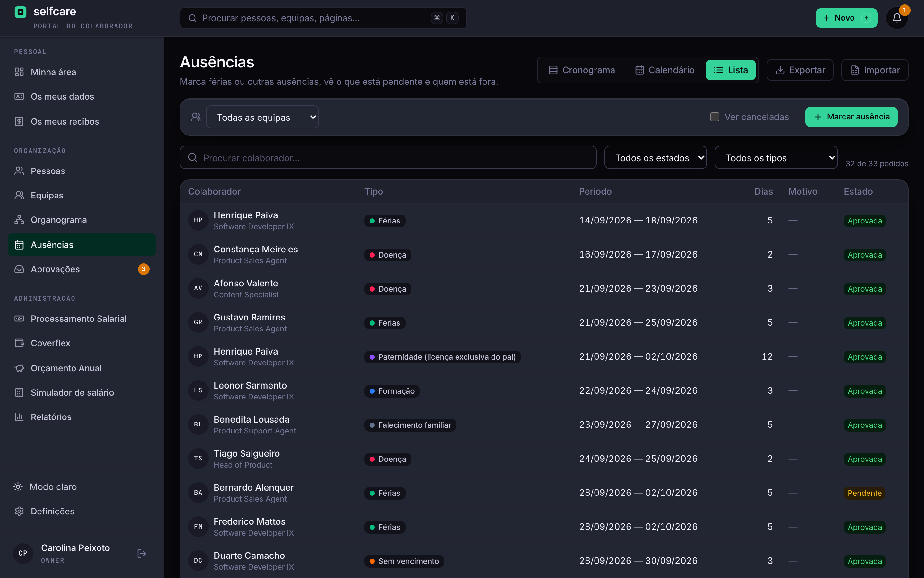The width and height of the screenshot is (924, 578).
Task: Open the Todos os tipos filter
Action: tap(776, 157)
